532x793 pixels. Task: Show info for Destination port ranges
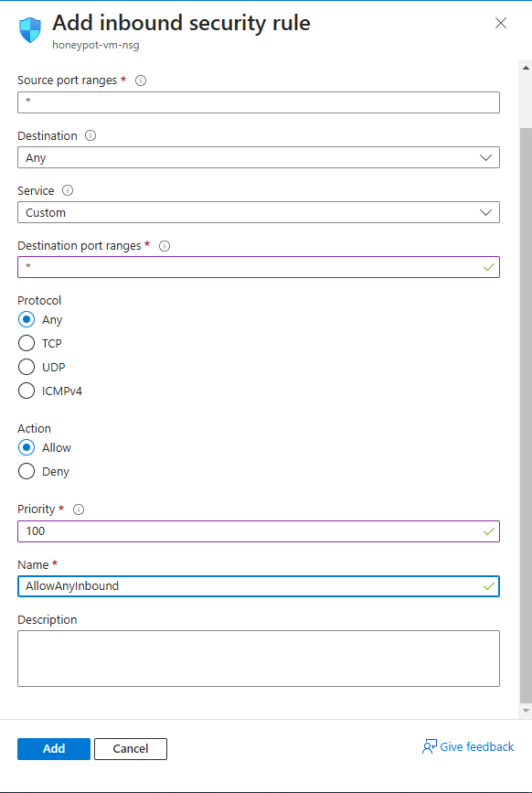[165, 246]
